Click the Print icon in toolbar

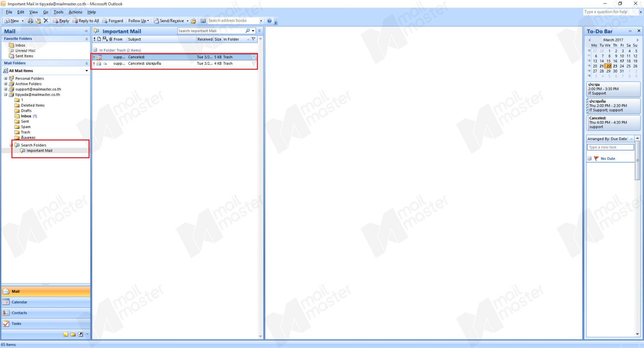click(31, 21)
